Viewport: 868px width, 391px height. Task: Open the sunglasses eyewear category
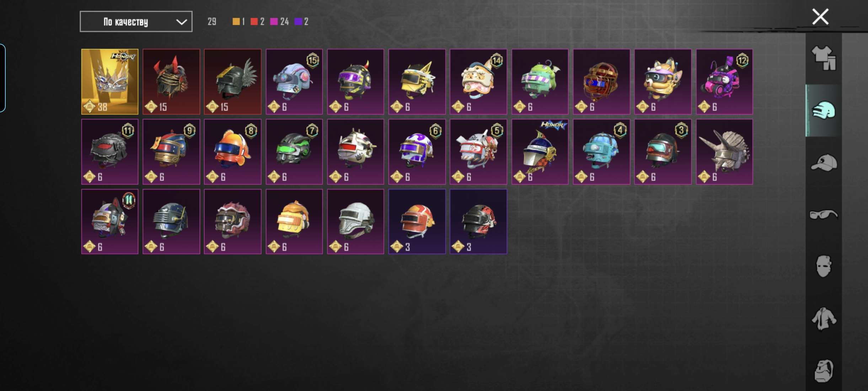(x=824, y=215)
